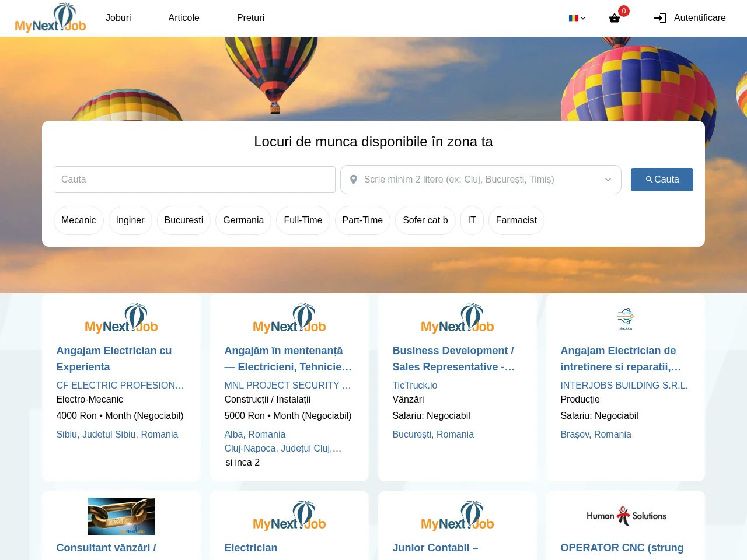Click the Human Solutions logo
This screenshot has width=747, height=560.
click(626, 516)
